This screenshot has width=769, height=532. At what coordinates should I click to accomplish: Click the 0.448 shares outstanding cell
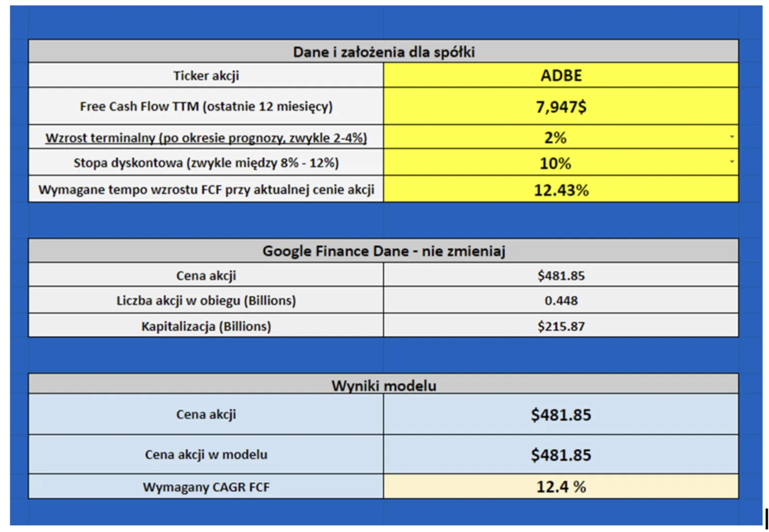561,300
